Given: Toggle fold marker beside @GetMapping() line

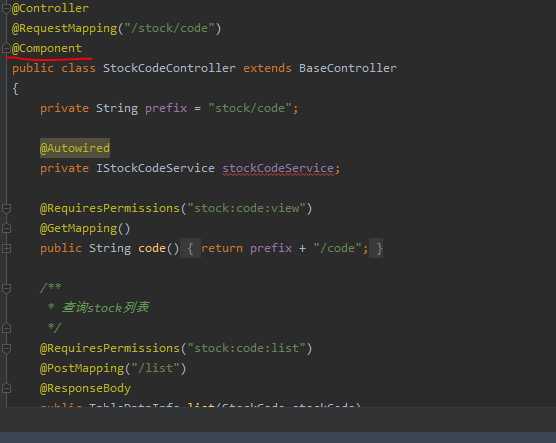Looking at the screenshot, I should point(6,228).
